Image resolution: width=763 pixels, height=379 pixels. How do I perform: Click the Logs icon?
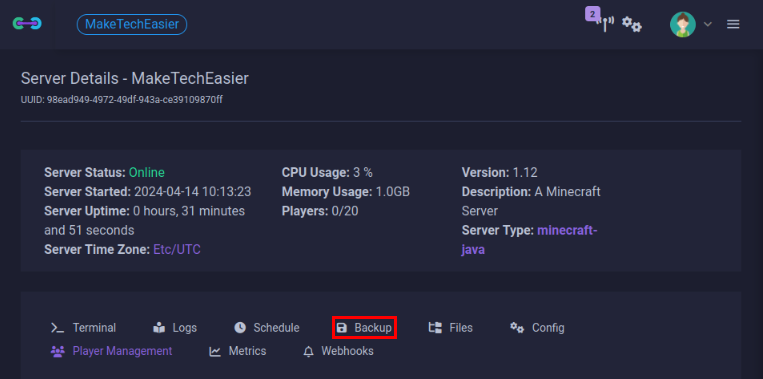point(159,328)
